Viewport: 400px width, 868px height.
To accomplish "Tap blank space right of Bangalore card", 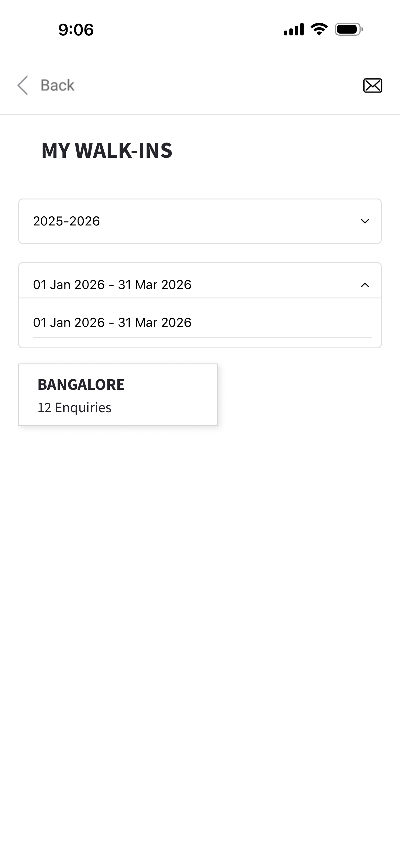I will pyautogui.click(x=304, y=395).
